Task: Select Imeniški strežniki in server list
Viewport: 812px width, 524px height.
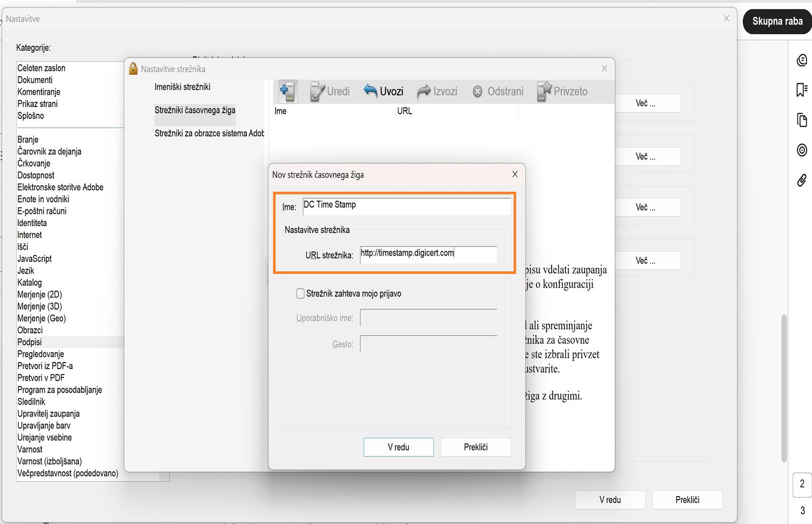Action: tap(183, 87)
